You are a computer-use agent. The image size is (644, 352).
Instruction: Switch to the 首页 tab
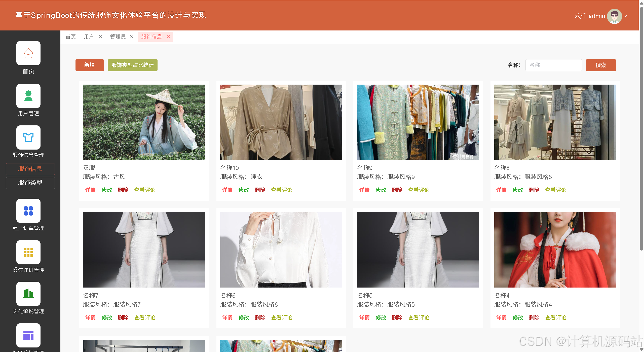[x=71, y=37]
